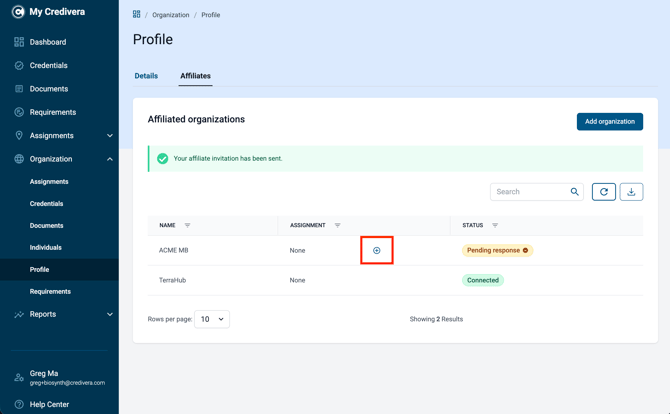Open the filter icon beside STATUS column
Image resolution: width=670 pixels, height=414 pixels.
495,225
